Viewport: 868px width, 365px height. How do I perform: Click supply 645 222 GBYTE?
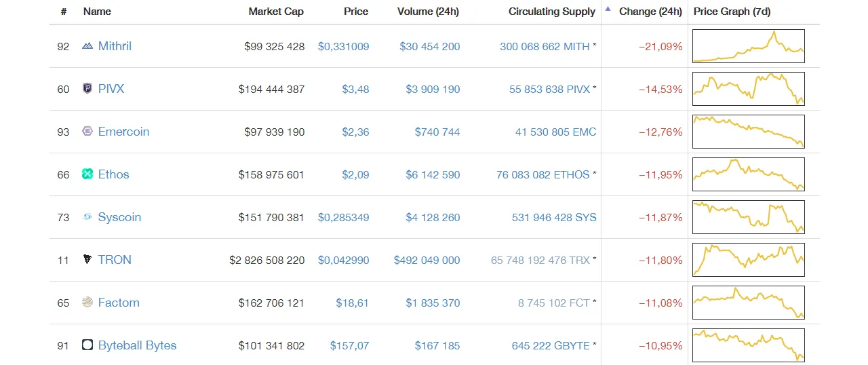pyautogui.click(x=551, y=346)
